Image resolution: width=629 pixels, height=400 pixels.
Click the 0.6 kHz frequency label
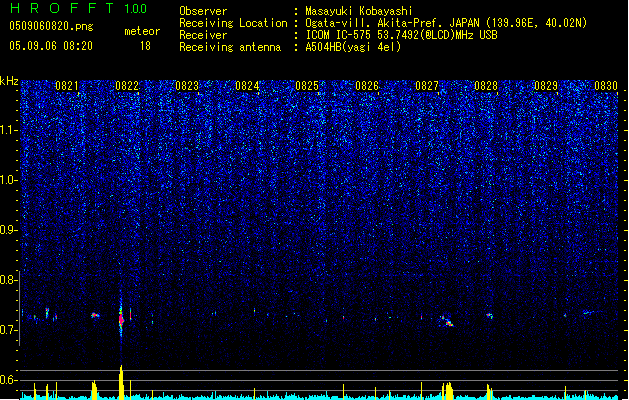coord(9,380)
